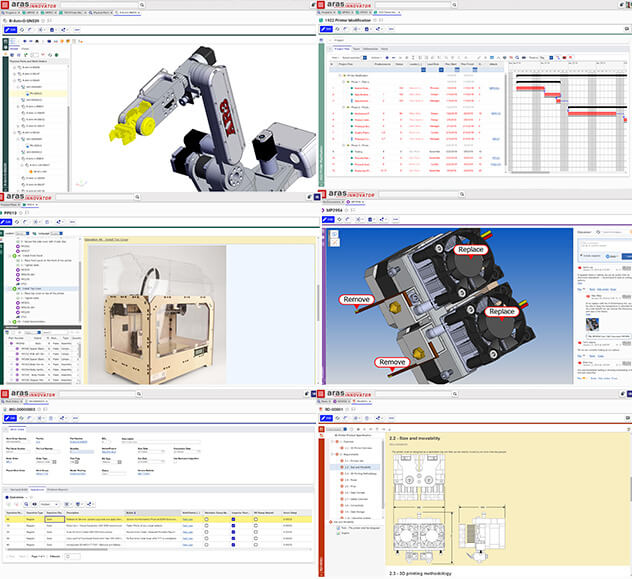Click the lowest Remove annotation label
The image size is (632, 579).
click(x=394, y=362)
